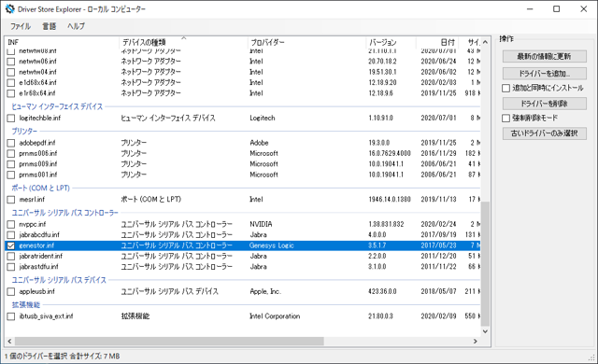Sort by 日付 column header
Screen dimensions: 598x364
[437, 42]
